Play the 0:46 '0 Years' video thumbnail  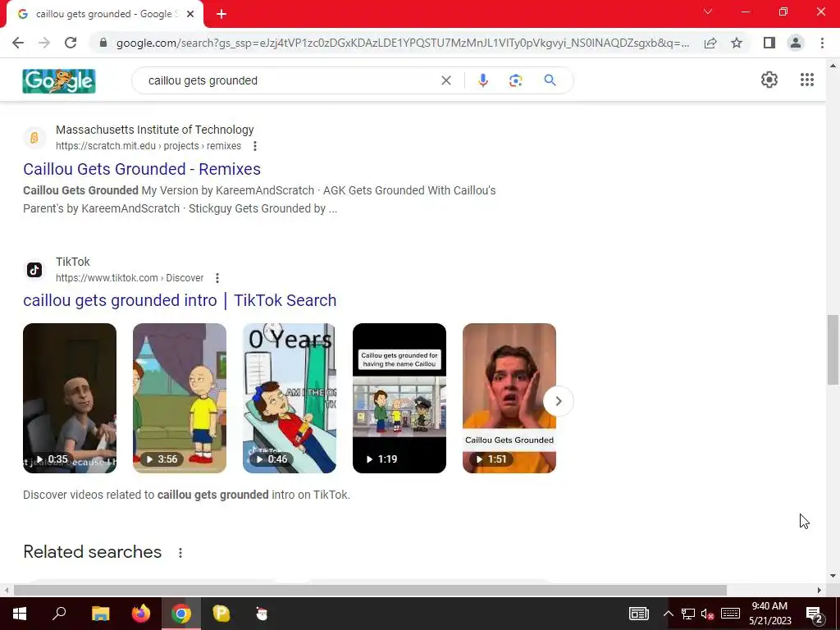click(x=290, y=398)
